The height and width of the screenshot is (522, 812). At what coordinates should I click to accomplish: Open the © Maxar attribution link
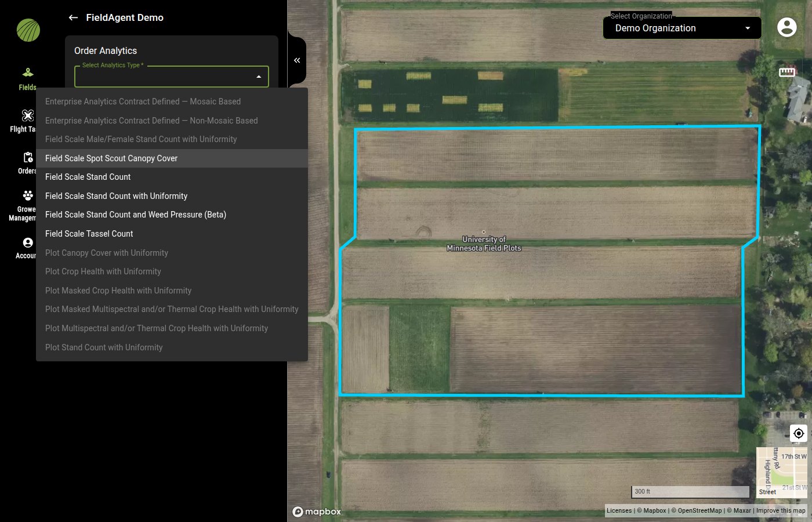coord(739,510)
